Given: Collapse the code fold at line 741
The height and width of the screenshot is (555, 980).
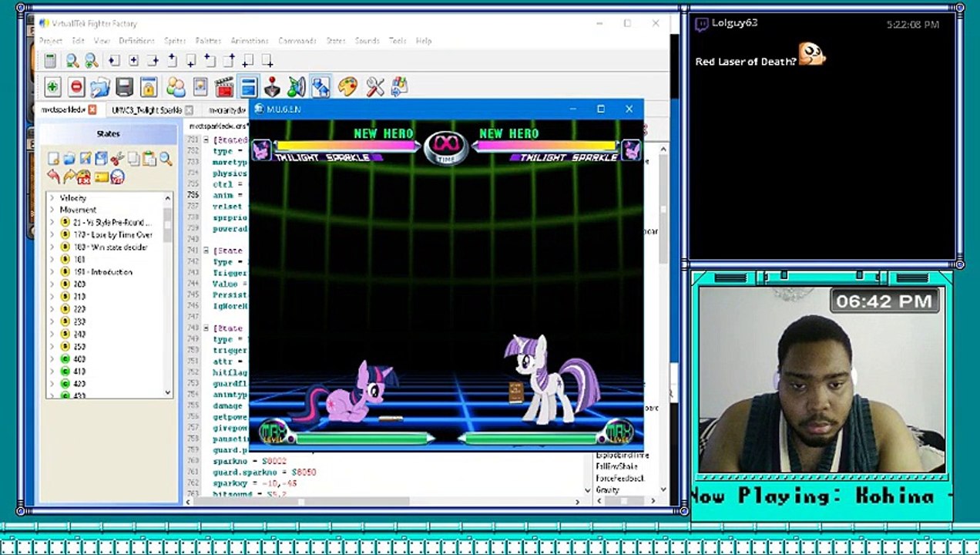Looking at the screenshot, I should 206,251.
